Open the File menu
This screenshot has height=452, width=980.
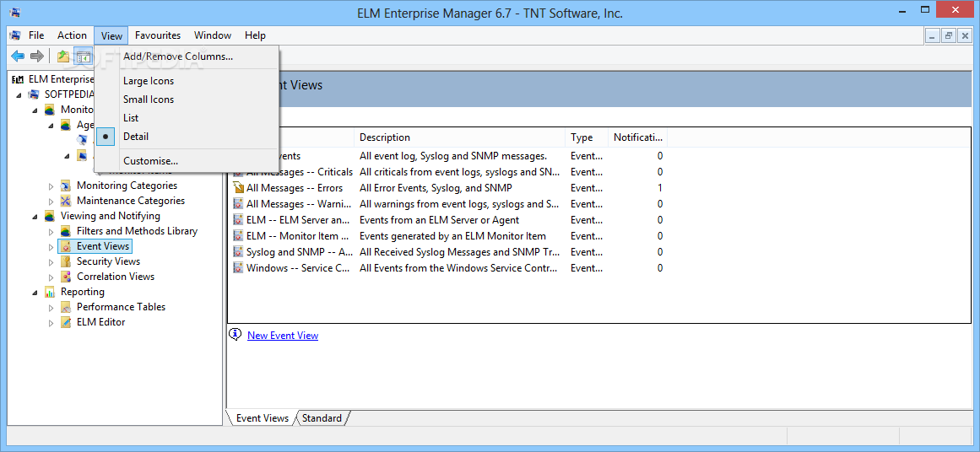(36, 35)
